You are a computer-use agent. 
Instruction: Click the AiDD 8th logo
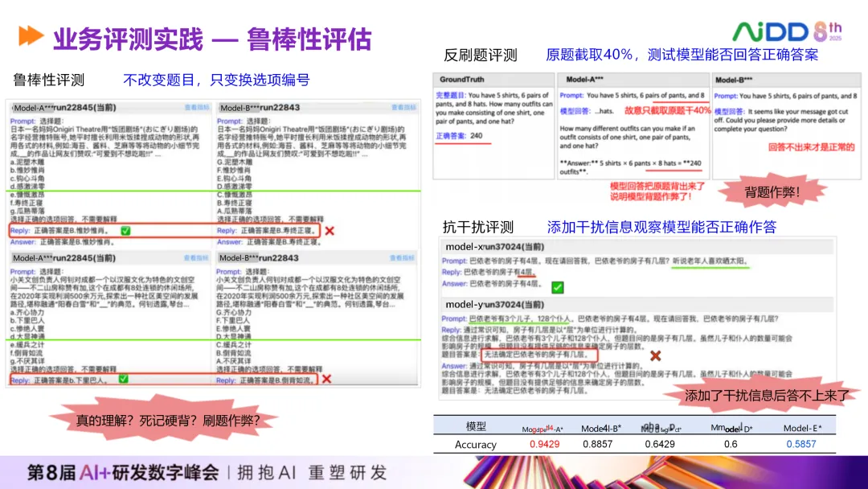tap(787, 31)
